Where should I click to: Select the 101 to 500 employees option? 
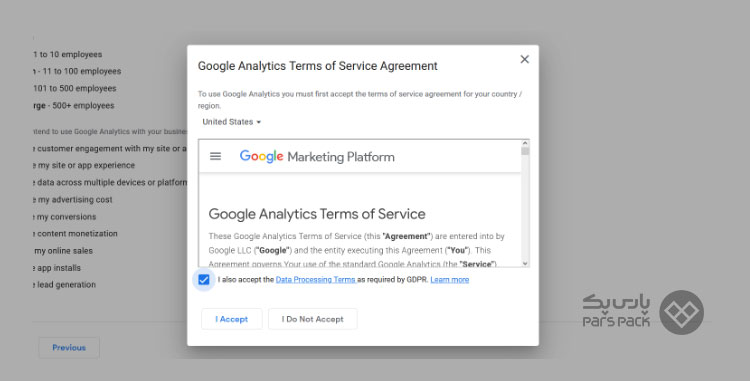click(x=75, y=88)
